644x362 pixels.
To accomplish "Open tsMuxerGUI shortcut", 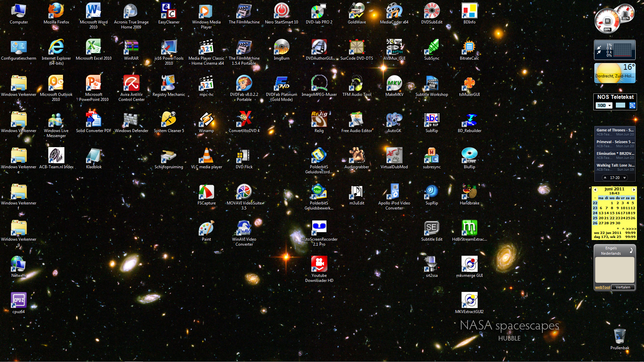I will click(469, 86).
